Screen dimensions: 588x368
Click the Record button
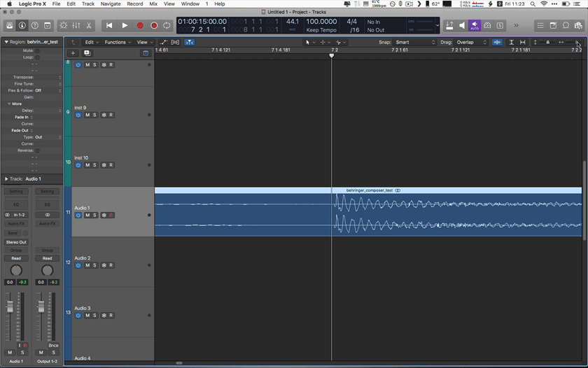coord(140,25)
